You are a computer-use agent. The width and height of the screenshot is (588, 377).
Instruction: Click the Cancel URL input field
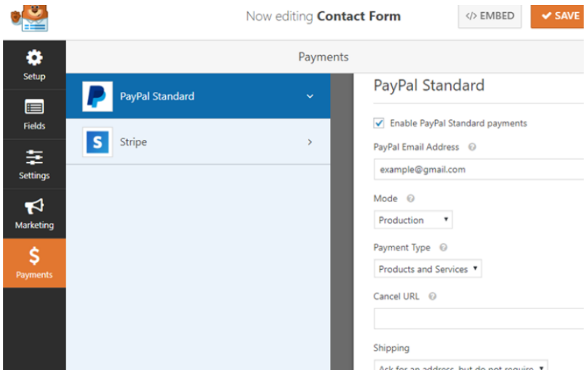479,318
